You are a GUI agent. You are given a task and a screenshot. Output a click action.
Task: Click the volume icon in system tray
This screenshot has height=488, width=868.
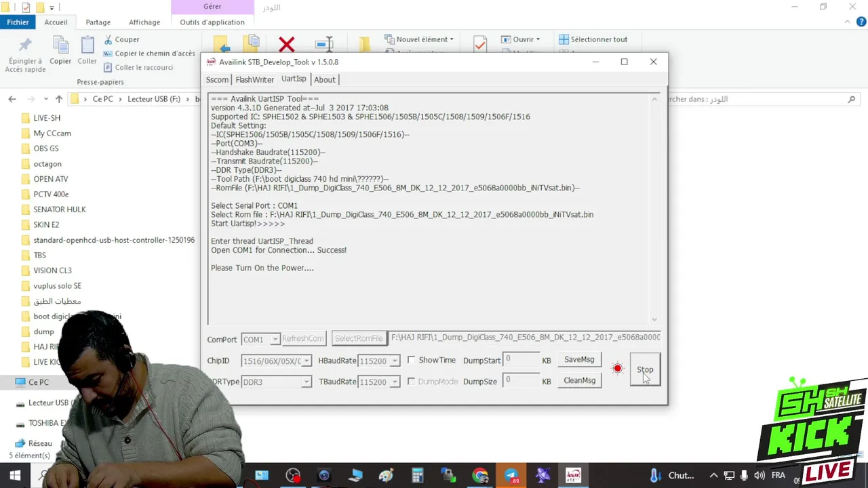[759, 476]
